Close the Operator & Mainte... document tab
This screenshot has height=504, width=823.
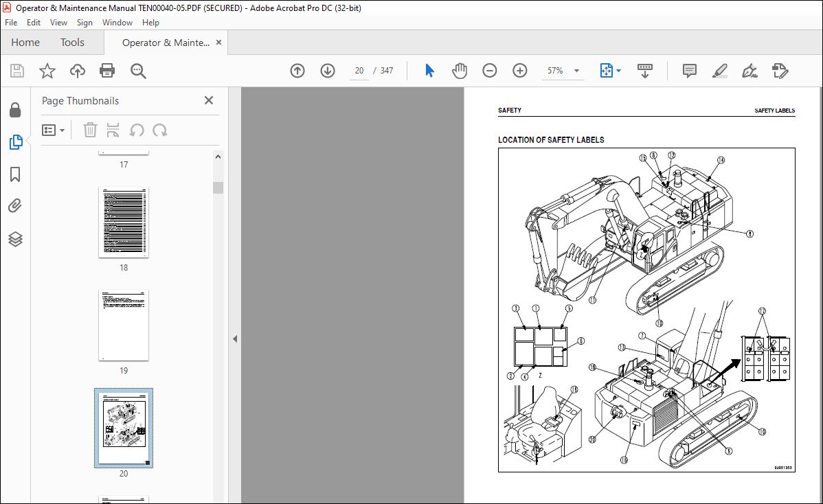point(219,43)
